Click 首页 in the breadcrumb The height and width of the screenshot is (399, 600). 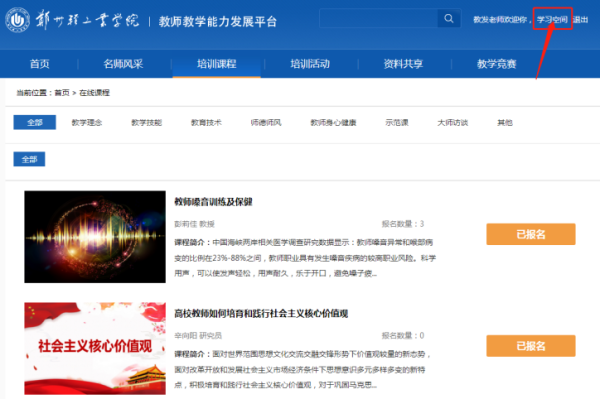pos(62,93)
